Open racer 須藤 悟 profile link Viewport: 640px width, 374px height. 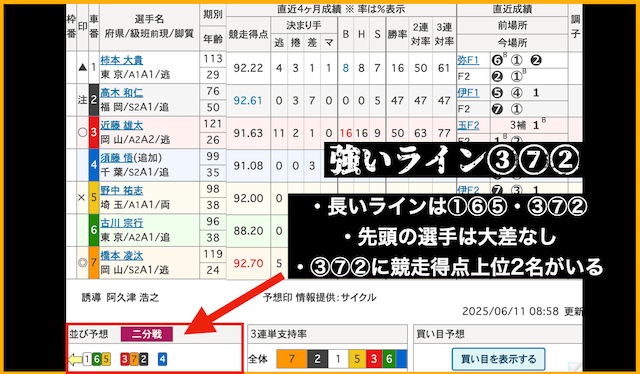(x=116, y=158)
